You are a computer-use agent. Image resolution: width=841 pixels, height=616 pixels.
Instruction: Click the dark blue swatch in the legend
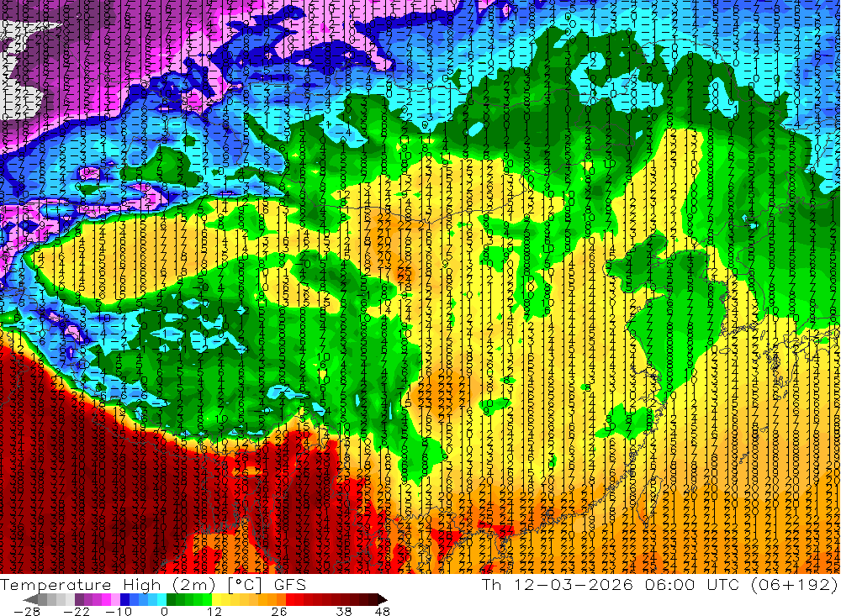coord(124,600)
